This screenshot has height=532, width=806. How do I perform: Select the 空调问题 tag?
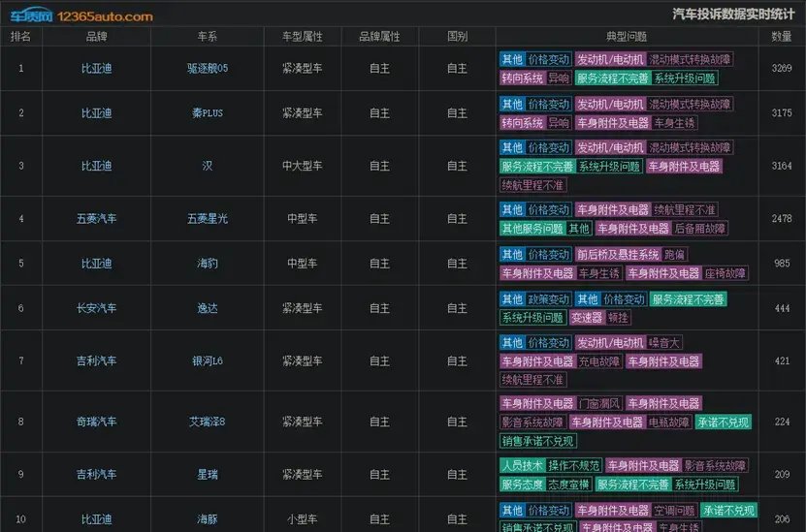[674, 511]
